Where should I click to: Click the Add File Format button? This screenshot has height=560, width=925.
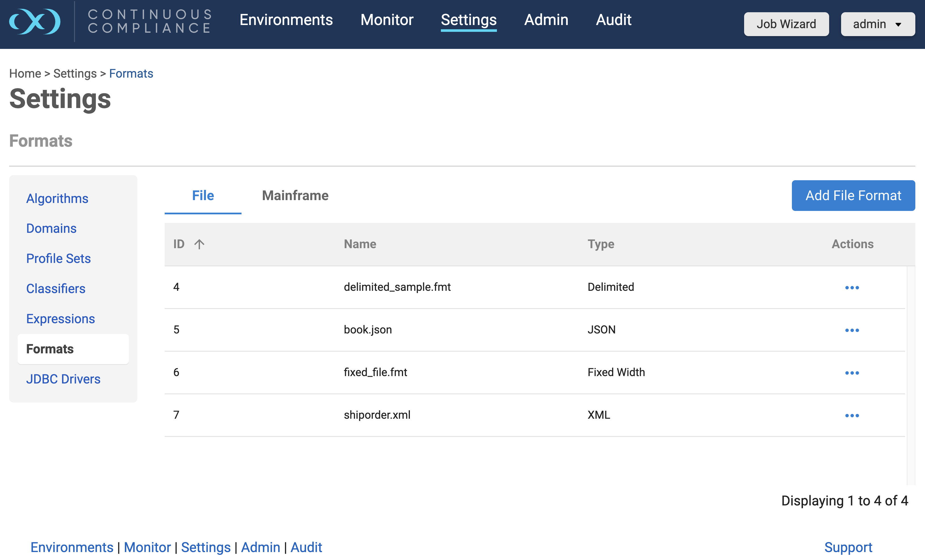click(x=853, y=195)
